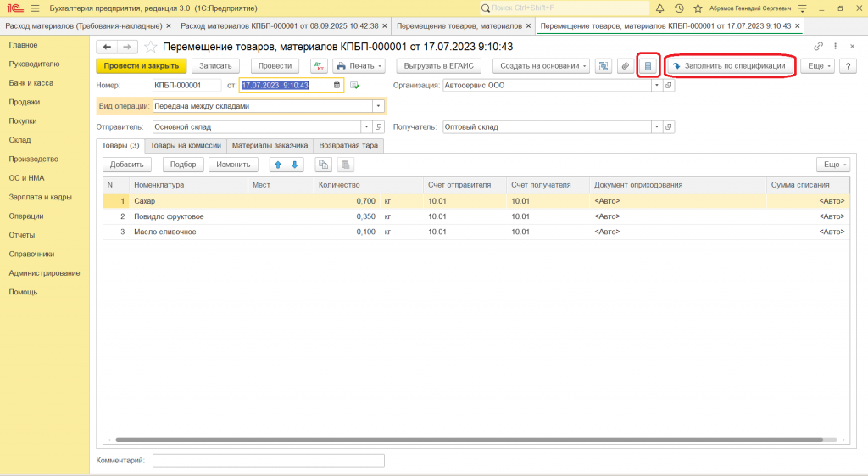This screenshot has height=476, width=868.
Task: Open the Печать dropdown menu
Action: [359, 66]
